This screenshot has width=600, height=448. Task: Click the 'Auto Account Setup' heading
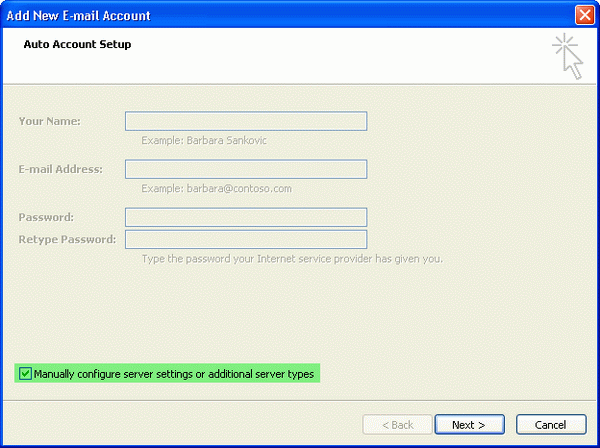click(x=76, y=44)
